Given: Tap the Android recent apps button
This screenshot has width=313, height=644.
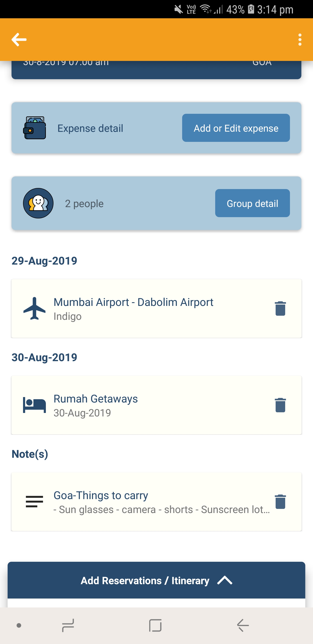Looking at the screenshot, I should pyautogui.click(x=68, y=626).
